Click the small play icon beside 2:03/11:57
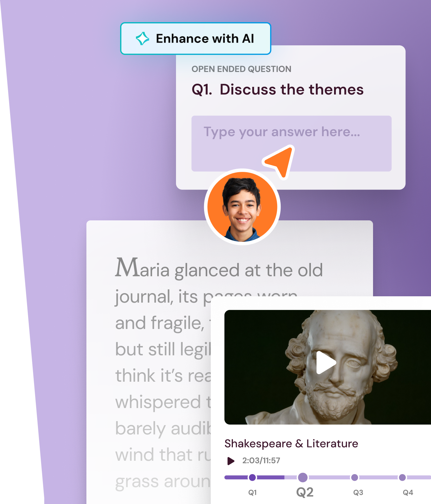 click(x=231, y=461)
